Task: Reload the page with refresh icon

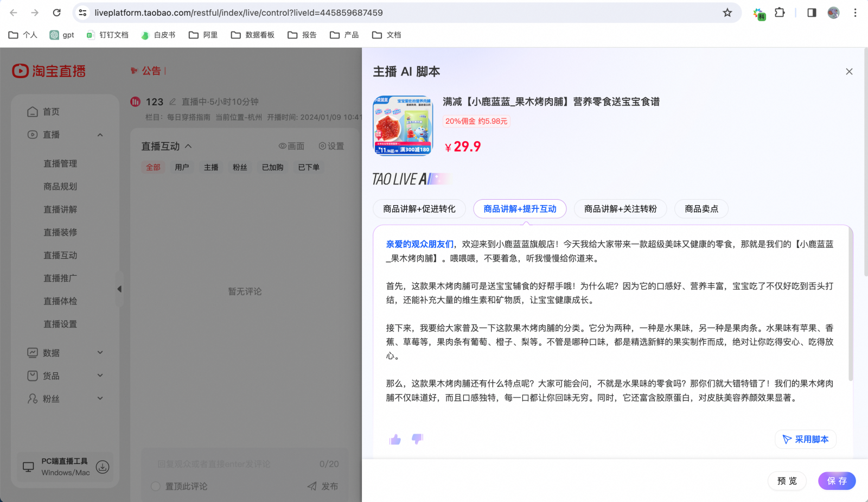Action: [56, 12]
